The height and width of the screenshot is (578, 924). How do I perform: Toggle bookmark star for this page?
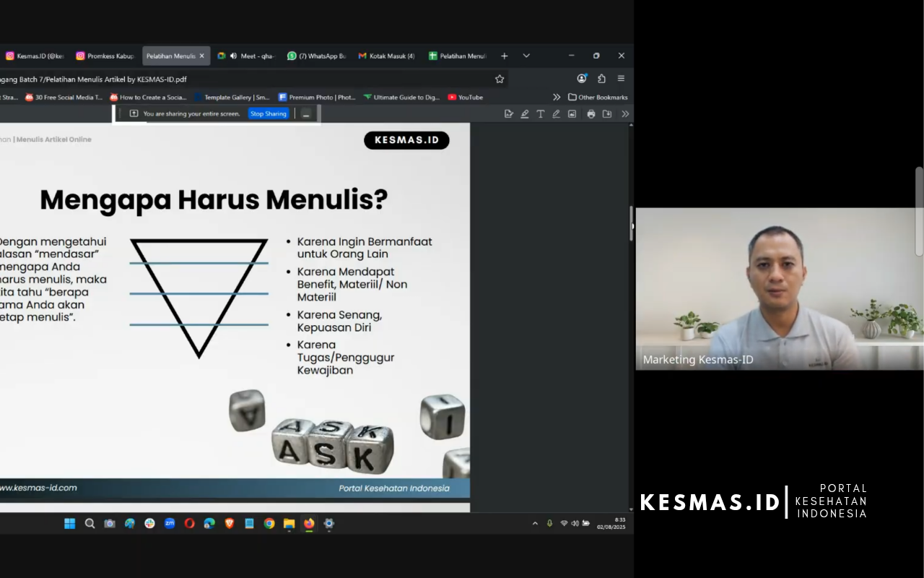point(500,79)
